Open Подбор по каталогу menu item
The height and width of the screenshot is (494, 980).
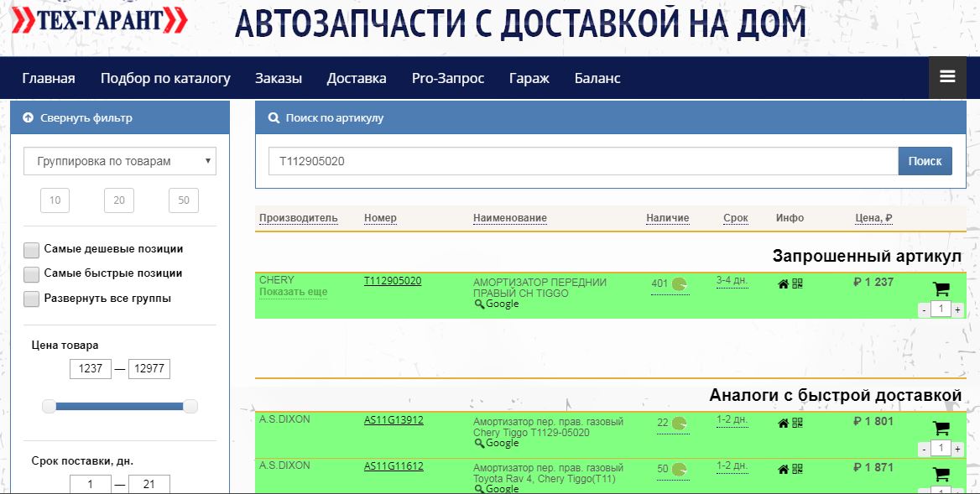click(x=165, y=78)
